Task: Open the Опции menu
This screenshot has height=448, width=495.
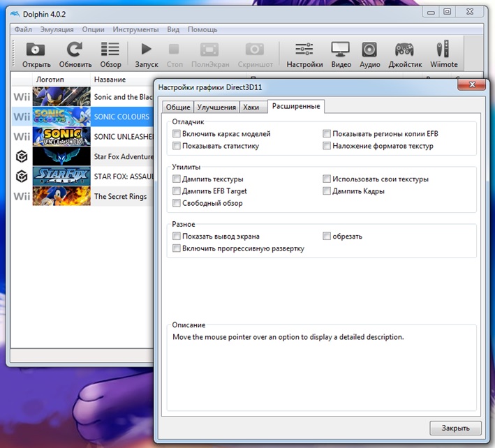Action: click(93, 29)
